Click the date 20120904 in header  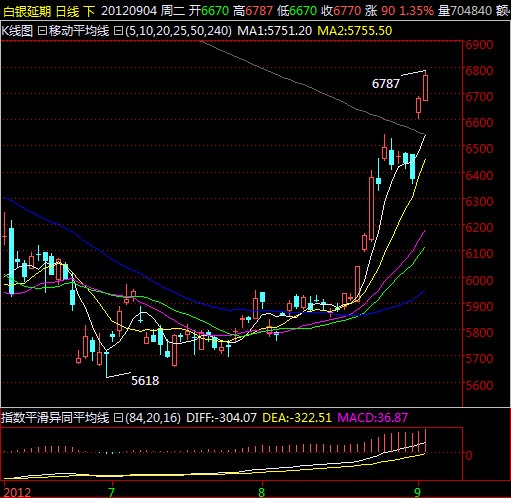(129, 11)
